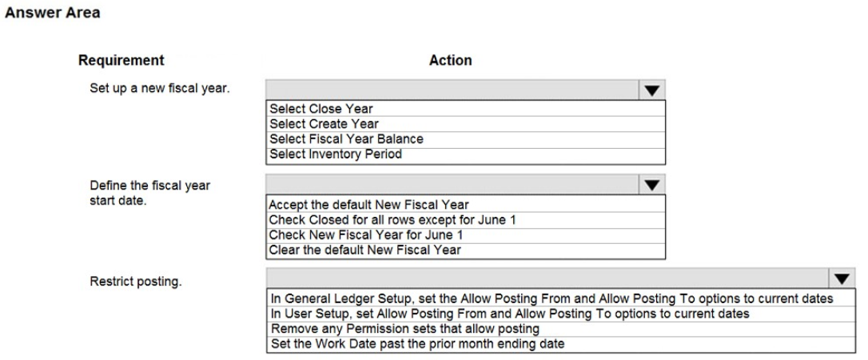Pick the Select Inventory Period option
The image size is (868, 360).
pyautogui.click(x=335, y=154)
